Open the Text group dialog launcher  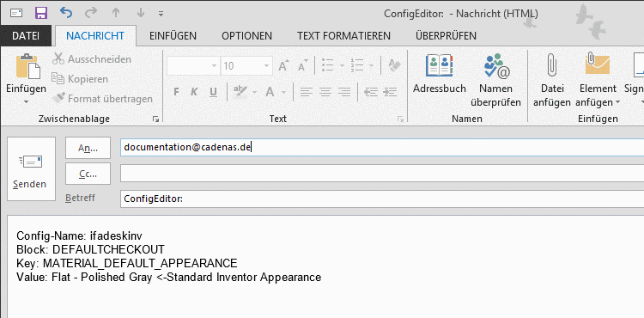pyautogui.click(x=400, y=119)
